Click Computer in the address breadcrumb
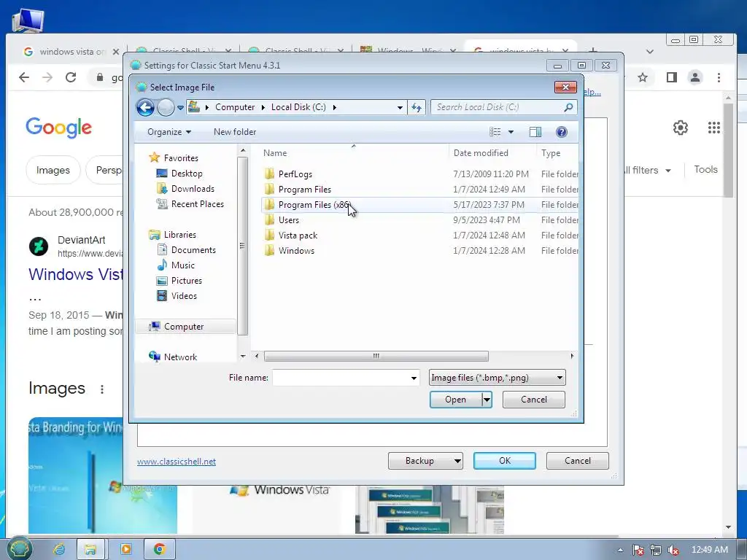Viewport: 747px width, 560px height. pos(235,107)
